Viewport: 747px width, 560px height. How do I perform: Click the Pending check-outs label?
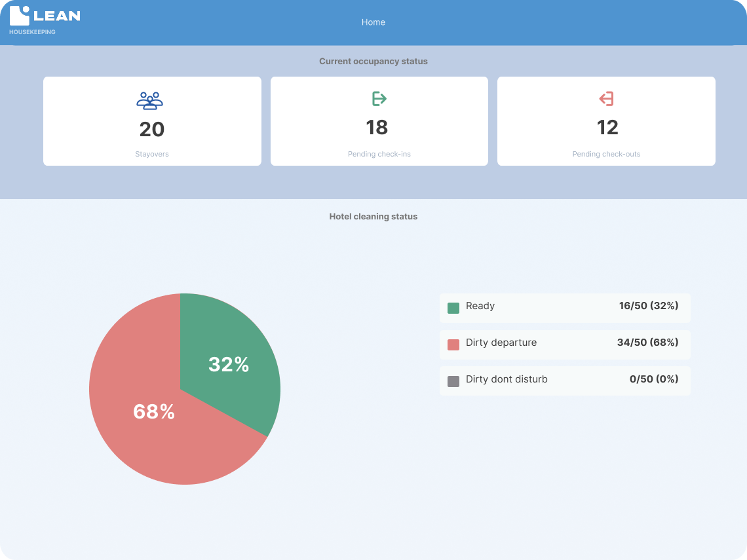(607, 154)
